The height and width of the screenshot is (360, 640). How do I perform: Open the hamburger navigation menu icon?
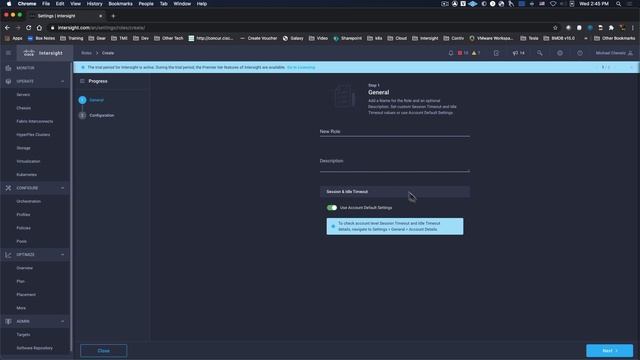[x=8, y=53]
